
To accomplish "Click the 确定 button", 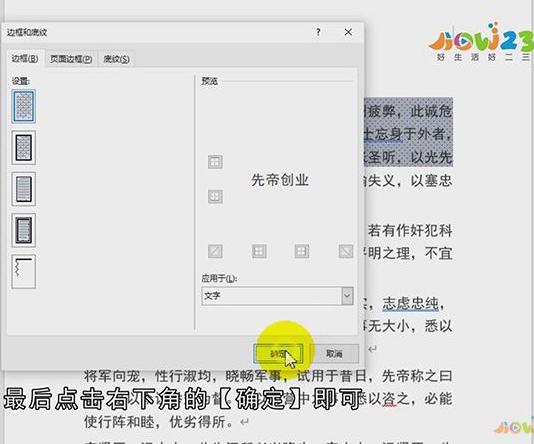I will [x=278, y=354].
